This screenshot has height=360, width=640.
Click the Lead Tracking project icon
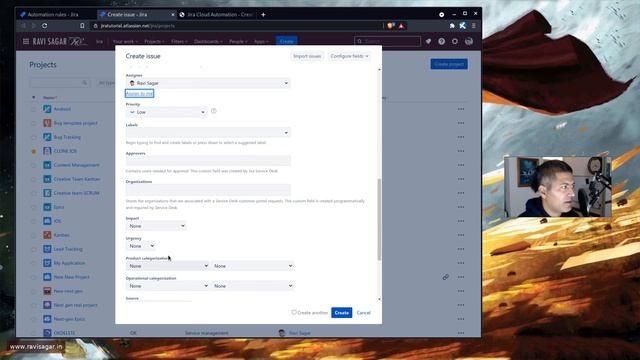[47, 249]
